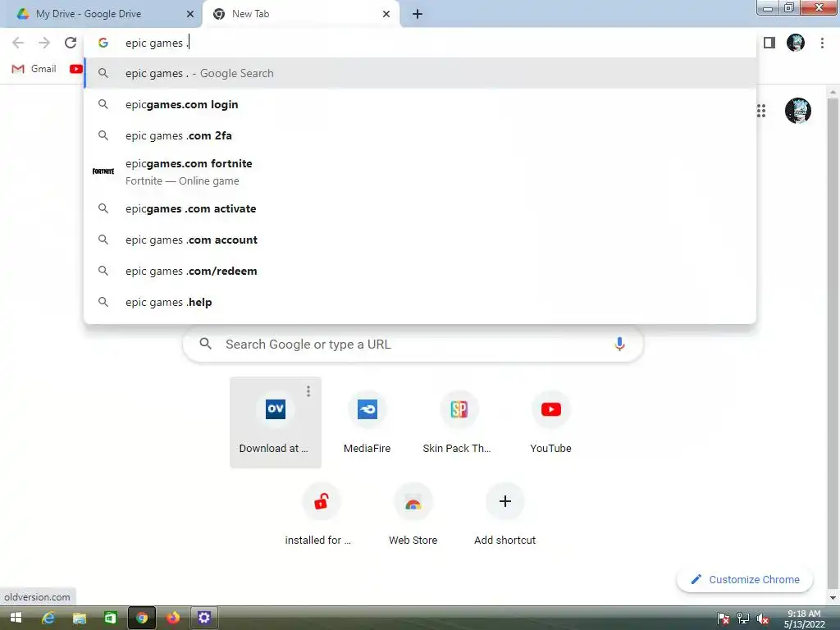Viewport: 840px width, 630px height.
Task: Select Chrome in the taskbar
Action: (141, 619)
